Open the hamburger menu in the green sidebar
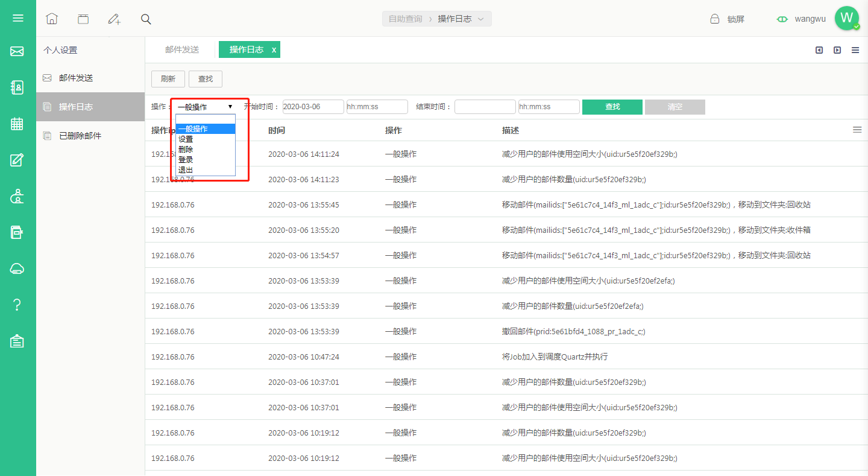 click(18, 18)
